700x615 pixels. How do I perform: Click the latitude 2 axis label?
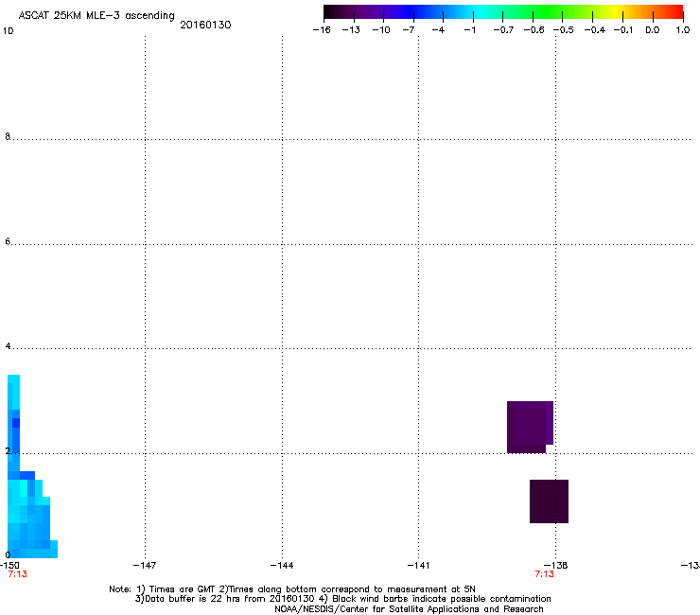tap(8, 451)
